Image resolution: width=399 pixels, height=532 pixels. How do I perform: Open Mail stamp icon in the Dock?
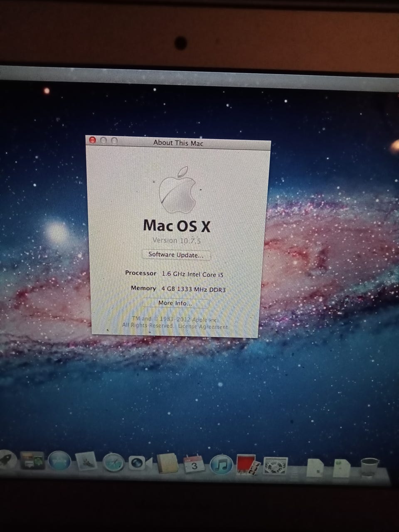pos(86,461)
